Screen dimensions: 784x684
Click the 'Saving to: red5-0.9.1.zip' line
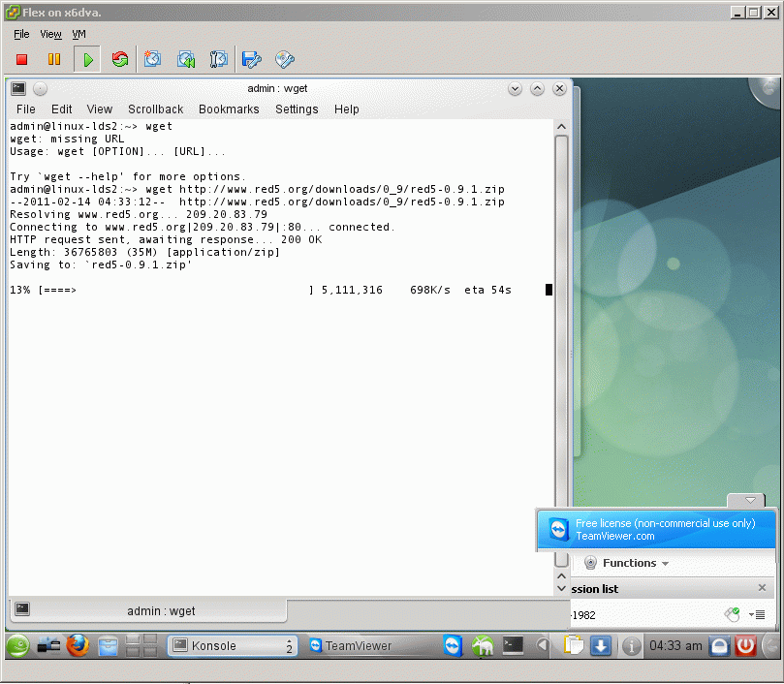click(x=101, y=264)
